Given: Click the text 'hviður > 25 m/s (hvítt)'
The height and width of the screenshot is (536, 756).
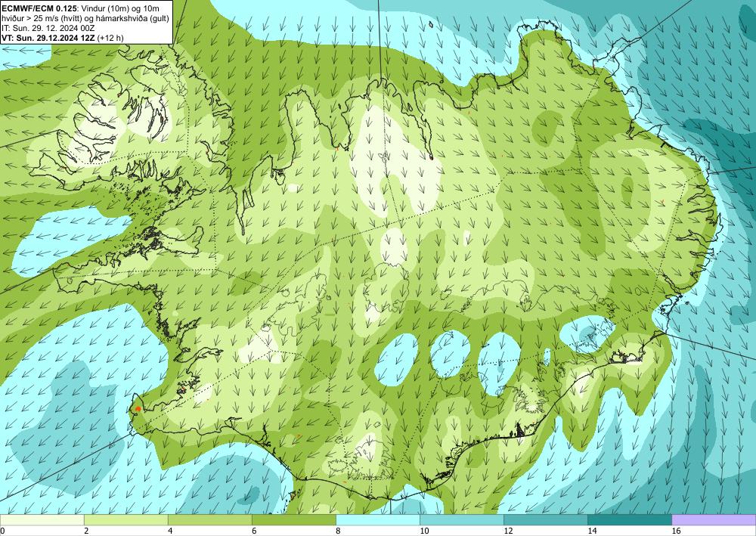Looking at the screenshot, I should 41,18.
